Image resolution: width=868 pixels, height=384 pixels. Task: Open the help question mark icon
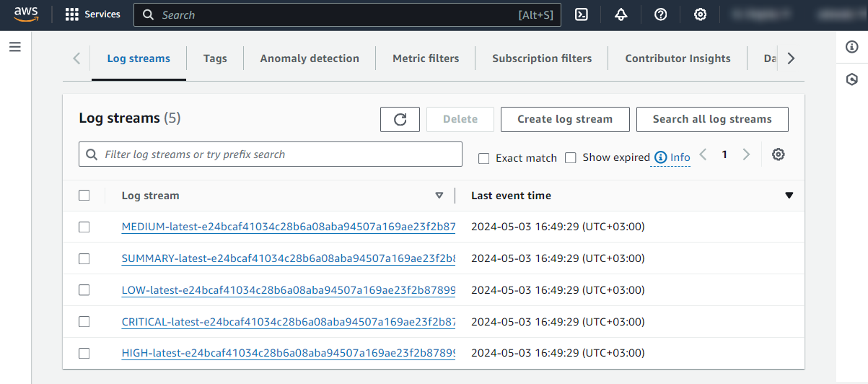click(x=660, y=15)
